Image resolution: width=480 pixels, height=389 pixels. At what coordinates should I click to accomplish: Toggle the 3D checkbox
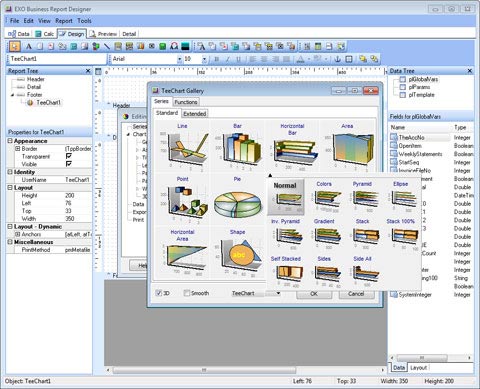(159, 293)
